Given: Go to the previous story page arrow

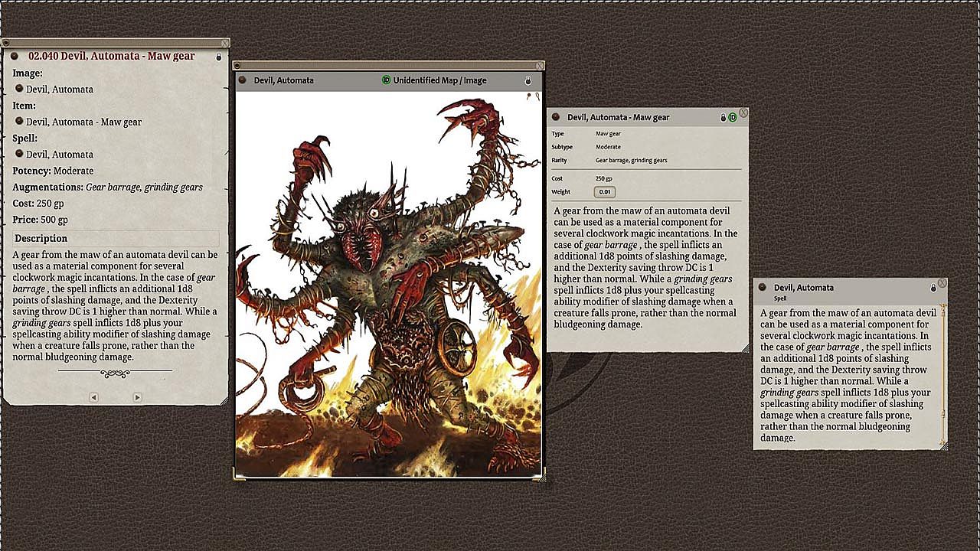Looking at the screenshot, I should pyautogui.click(x=93, y=397).
